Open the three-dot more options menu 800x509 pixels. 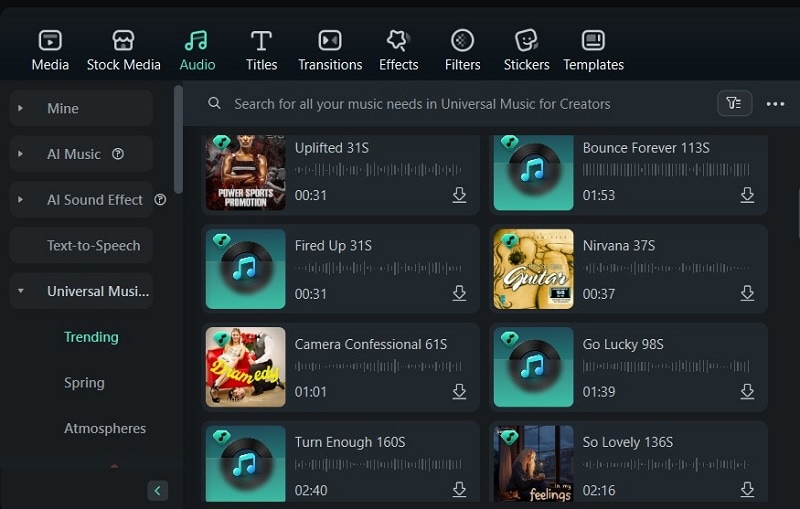tap(775, 104)
